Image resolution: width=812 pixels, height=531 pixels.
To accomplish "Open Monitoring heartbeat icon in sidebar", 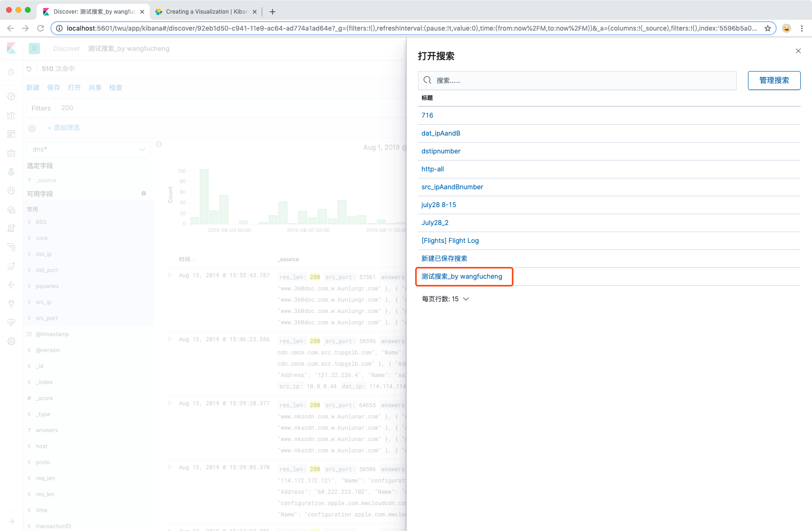I will click(11, 322).
